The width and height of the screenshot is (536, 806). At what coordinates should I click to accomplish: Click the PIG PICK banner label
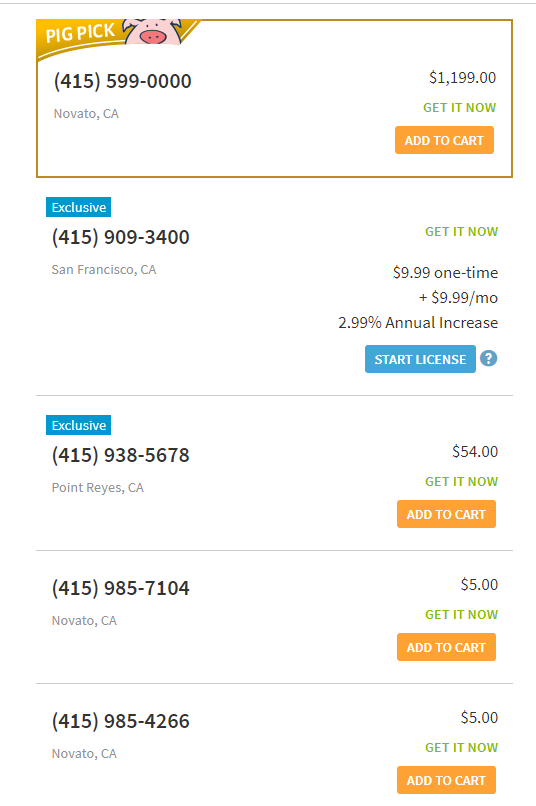[80, 33]
